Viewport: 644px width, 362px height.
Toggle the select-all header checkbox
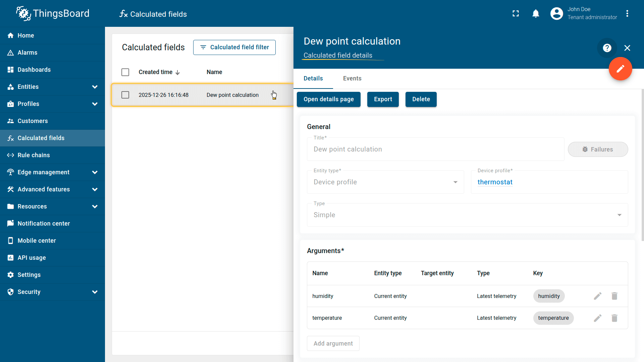tap(125, 72)
